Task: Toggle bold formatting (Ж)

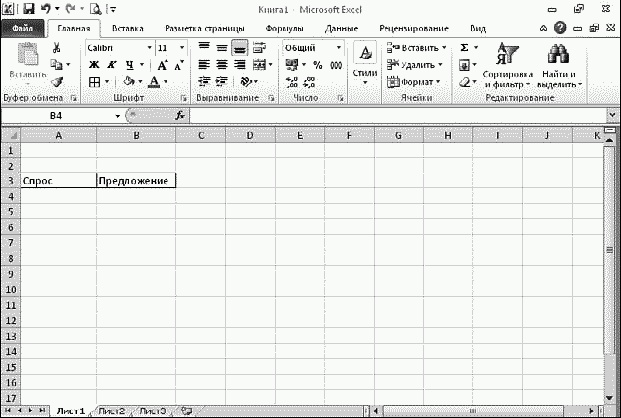Action: tap(93, 65)
